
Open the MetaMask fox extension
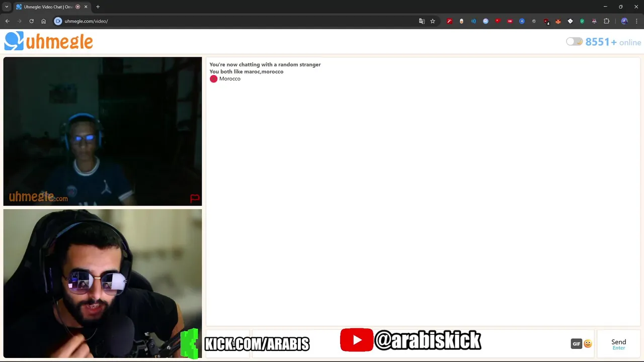pos(558,21)
